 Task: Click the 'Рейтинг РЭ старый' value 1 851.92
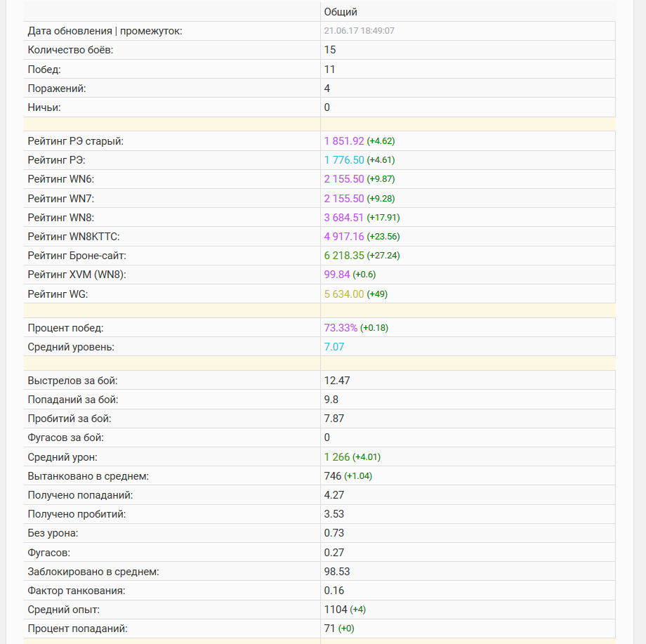click(x=344, y=141)
